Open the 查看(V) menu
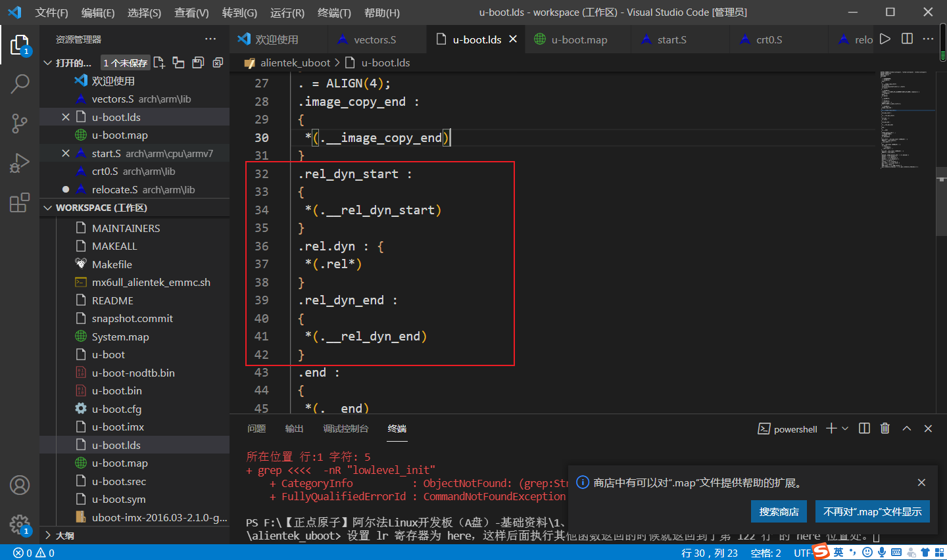The width and height of the screenshot is (947, 560). 191,12
